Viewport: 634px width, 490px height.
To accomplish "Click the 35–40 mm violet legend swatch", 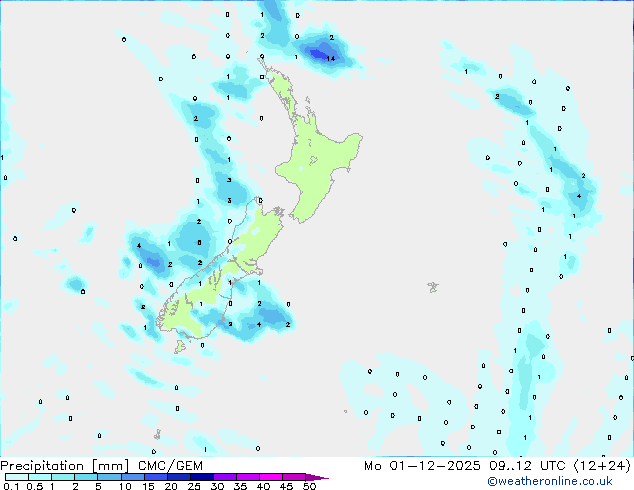I will pos(247,477).
